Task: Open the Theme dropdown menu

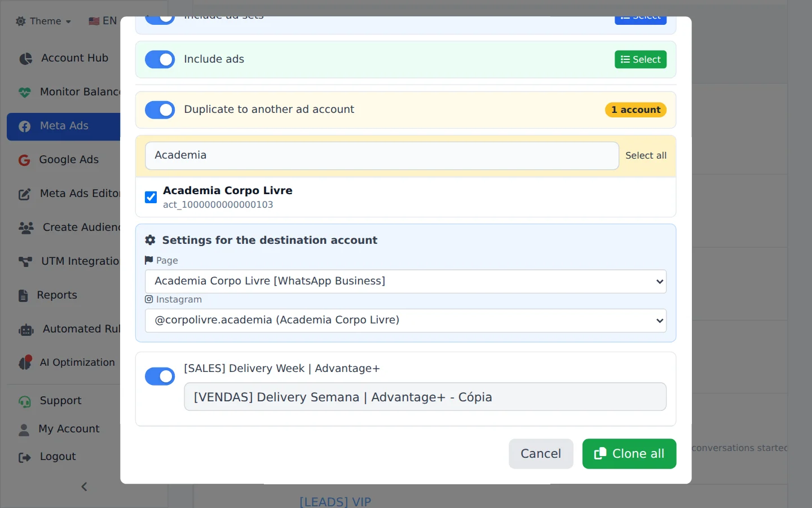Action: pos(43,21)
